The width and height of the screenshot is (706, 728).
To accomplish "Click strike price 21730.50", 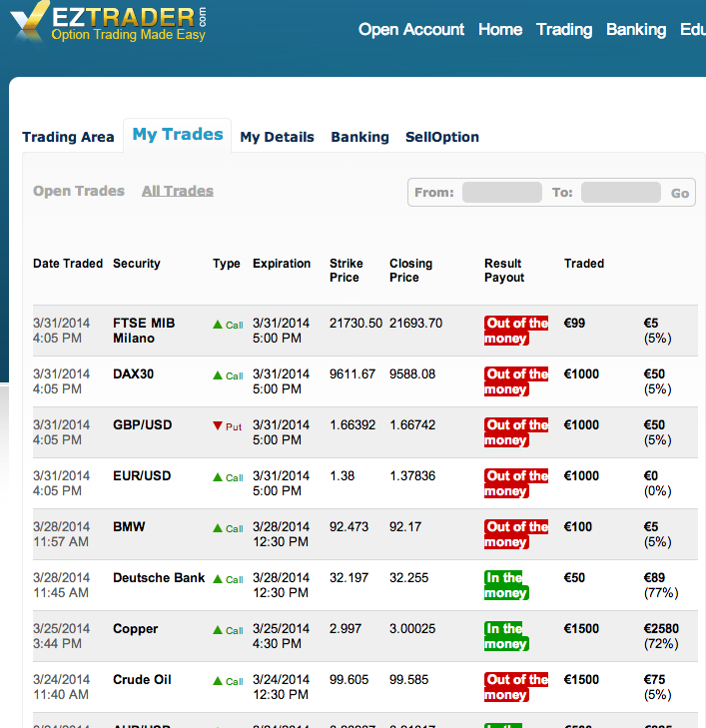I will 356,324.
